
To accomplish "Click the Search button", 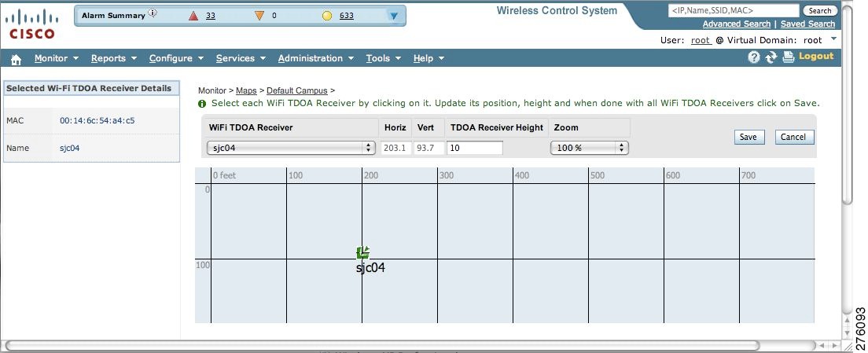I will [820, 10].
